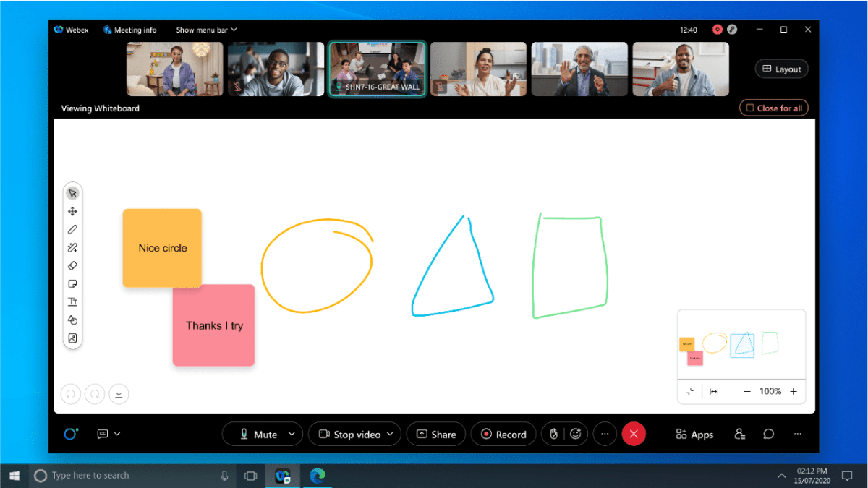Click the SHN7-16-GREAT WALL video thumbnail
The height and width of the screenshot is (488, 868).
coord(377,69)
